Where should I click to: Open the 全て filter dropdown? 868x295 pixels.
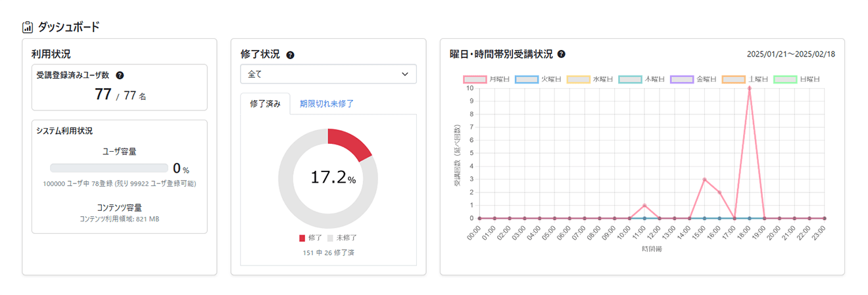click(328, 74)
